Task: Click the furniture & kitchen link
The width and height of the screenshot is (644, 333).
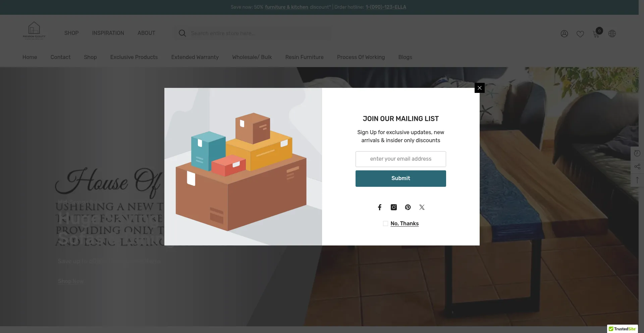Action: pyautogui.click(x=286, y=7)
